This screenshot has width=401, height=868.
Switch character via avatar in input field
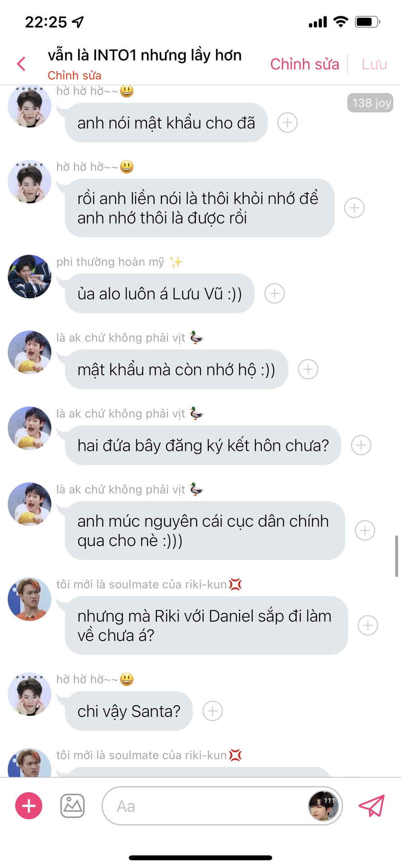(323, 806)
